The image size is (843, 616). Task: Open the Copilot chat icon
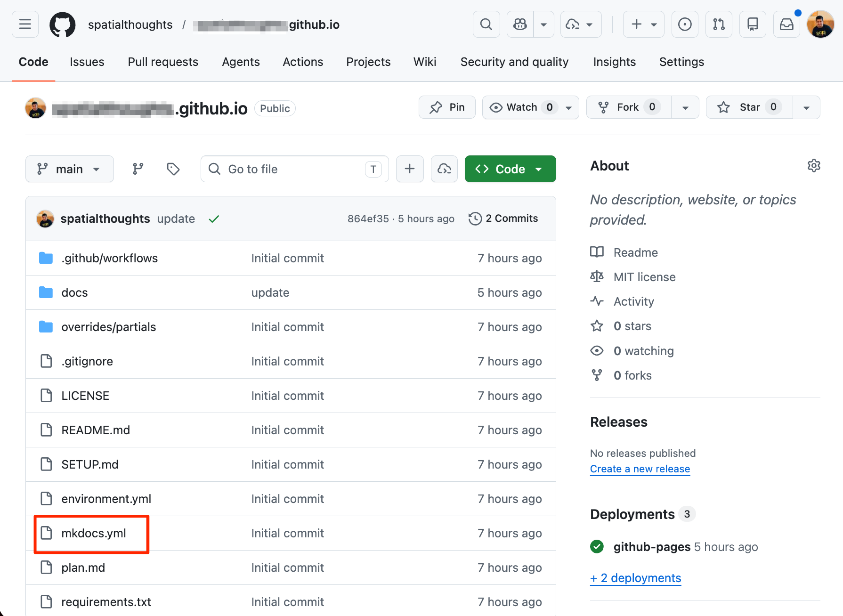click(520, 24)
